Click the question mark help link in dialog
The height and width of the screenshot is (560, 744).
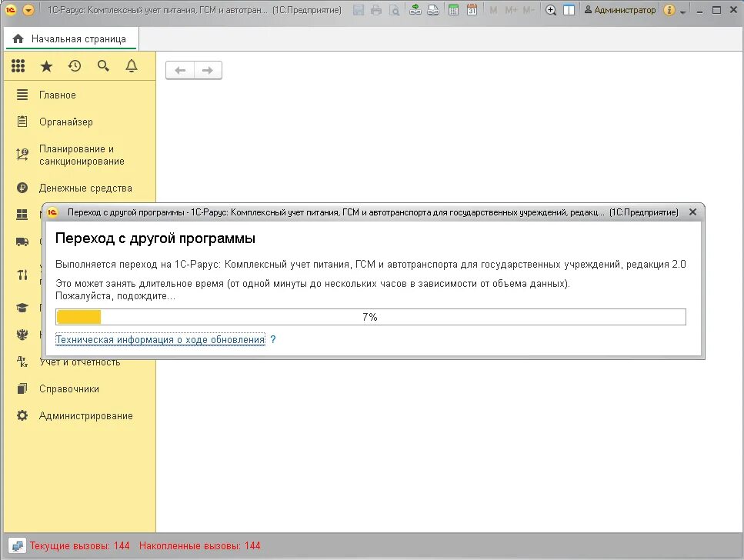click(x=273, y=340)
